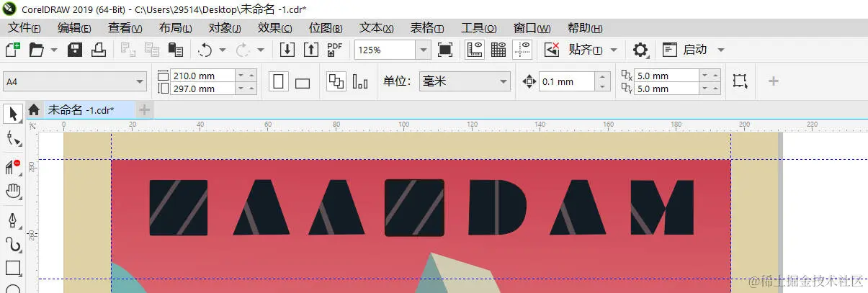The width and height of the screenshot is (868, 293).
Task: Click the Print icon
Action: (x=99, y=50)
